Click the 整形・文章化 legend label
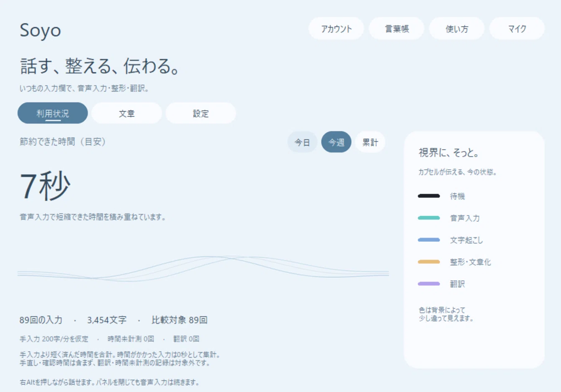The image size is (561, 392). [x=471, y=262]
